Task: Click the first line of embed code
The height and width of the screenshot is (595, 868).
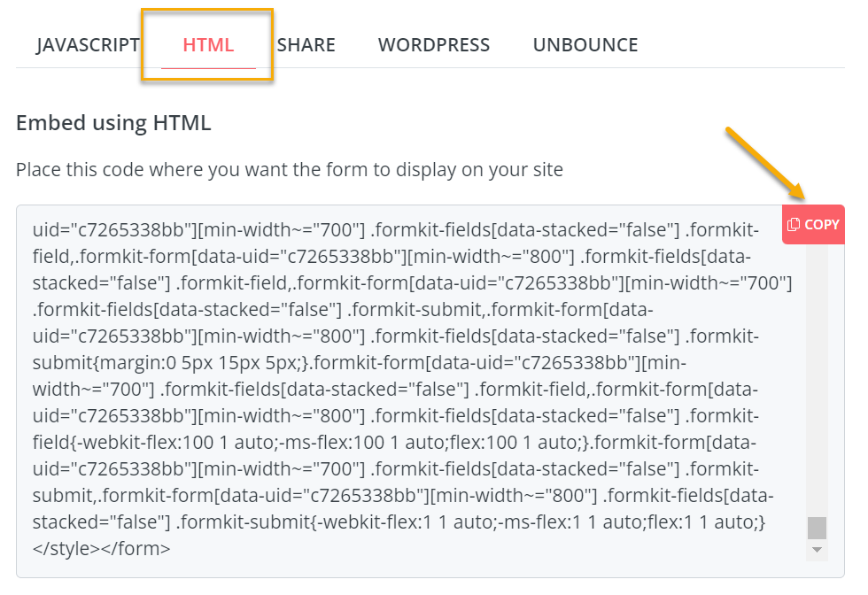Action: (x=395, y=231)
